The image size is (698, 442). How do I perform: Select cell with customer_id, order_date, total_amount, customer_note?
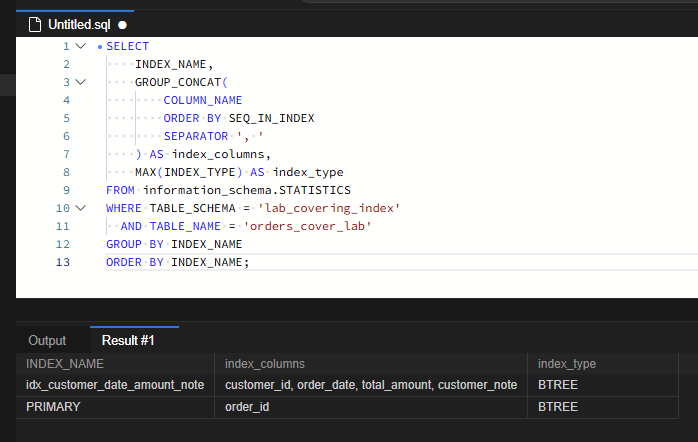(371, 385)
